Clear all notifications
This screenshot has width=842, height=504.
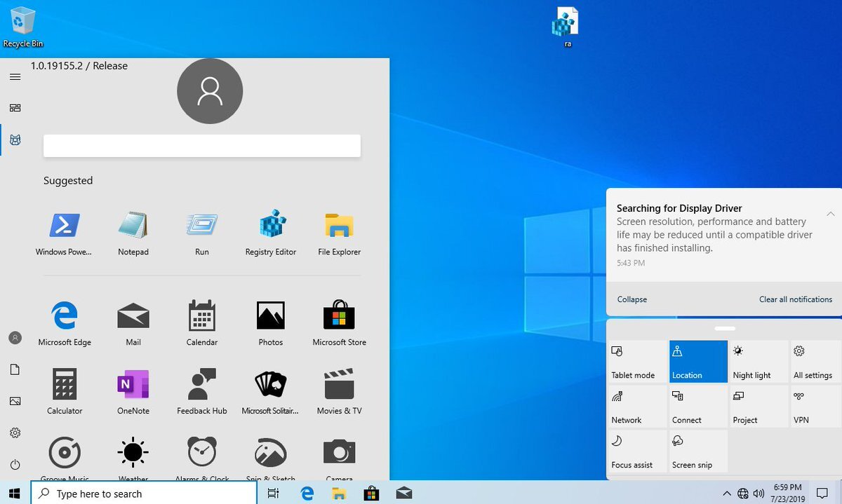pos(796,299)
